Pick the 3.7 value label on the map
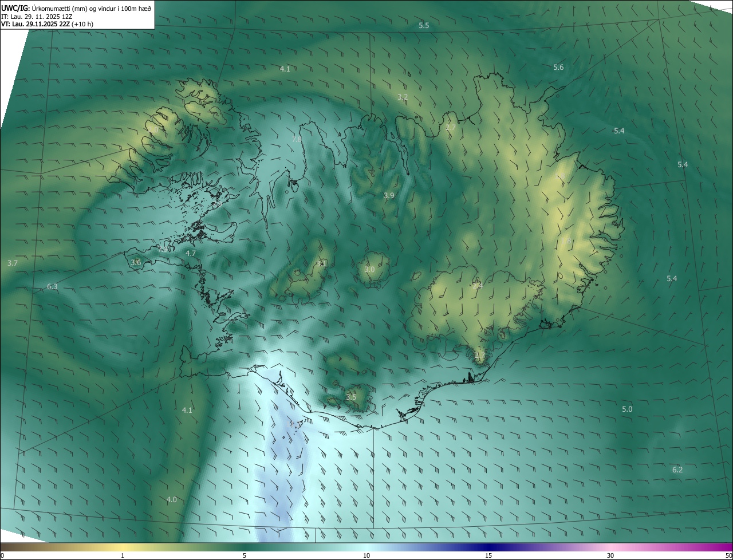Screen dimensions: 733x560 pyautogui.click(x=13, y=263)
